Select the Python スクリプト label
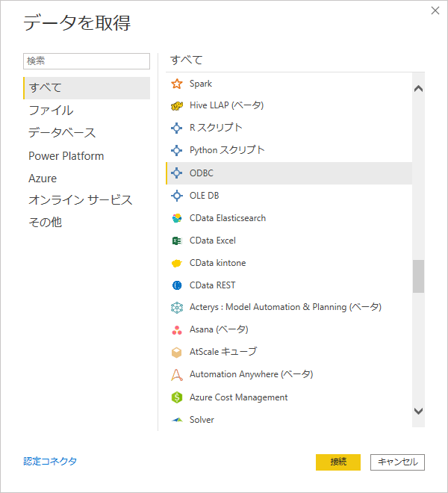The image size is (448, 493). (227, 150)
